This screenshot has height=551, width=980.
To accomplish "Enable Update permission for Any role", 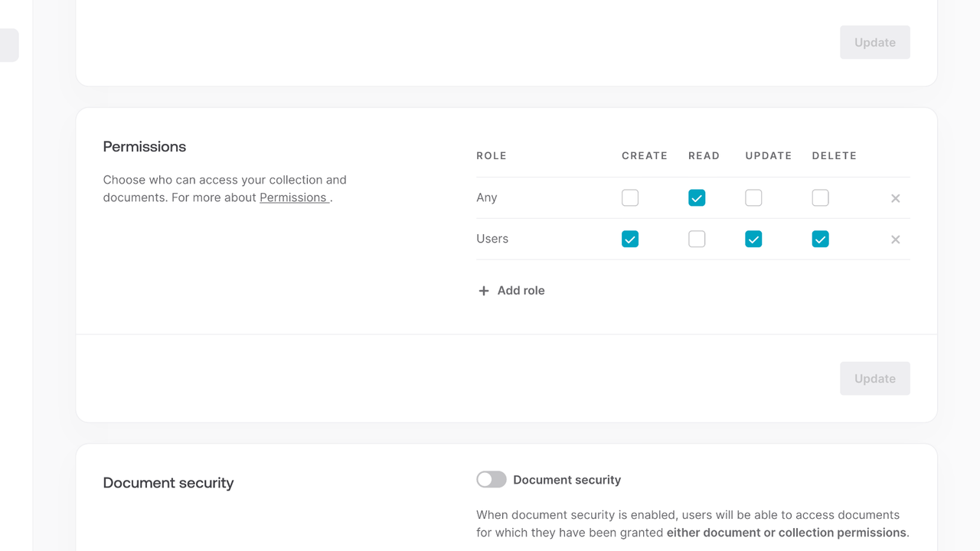I will [753, 198].
